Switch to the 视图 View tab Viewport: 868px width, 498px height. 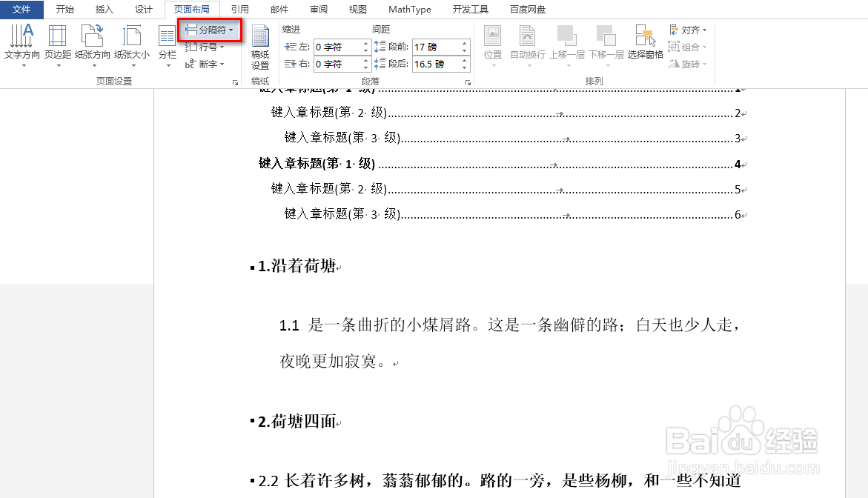point(357,10)
